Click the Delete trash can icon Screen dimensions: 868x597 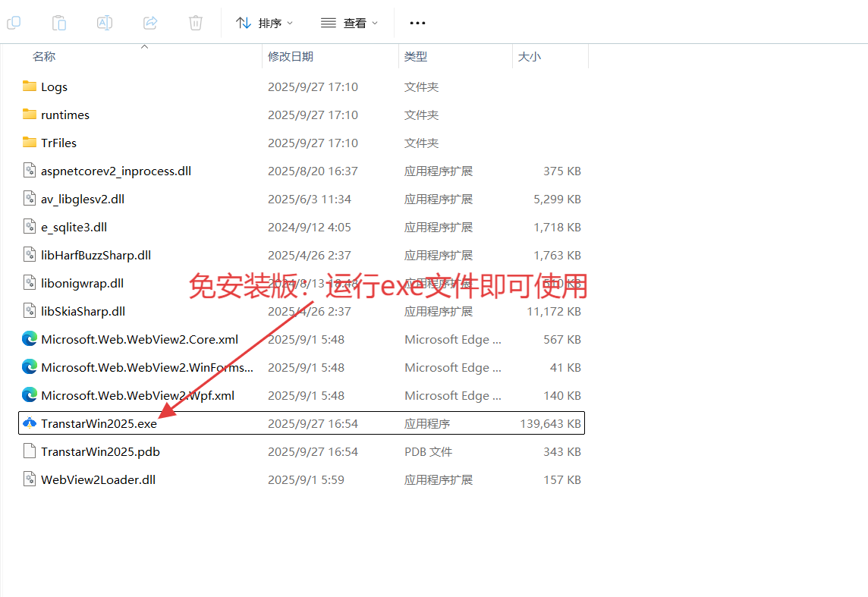(196, 23)
